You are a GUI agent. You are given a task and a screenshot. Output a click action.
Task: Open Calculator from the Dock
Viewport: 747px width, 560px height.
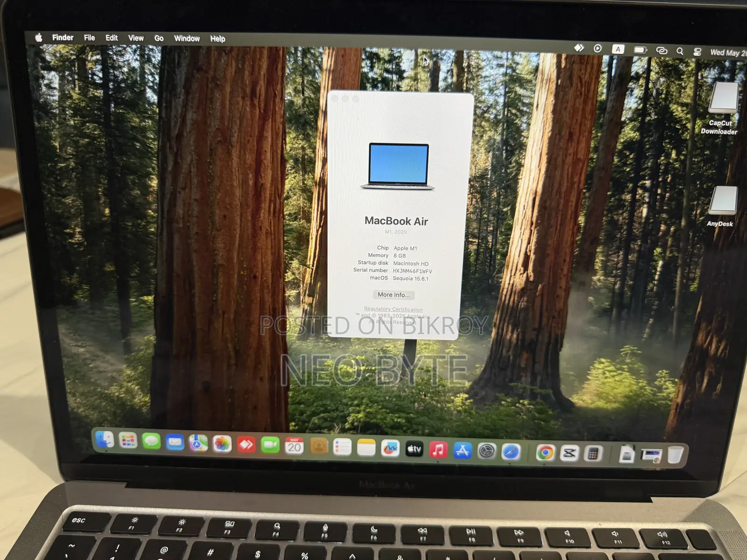pos(593,454)
